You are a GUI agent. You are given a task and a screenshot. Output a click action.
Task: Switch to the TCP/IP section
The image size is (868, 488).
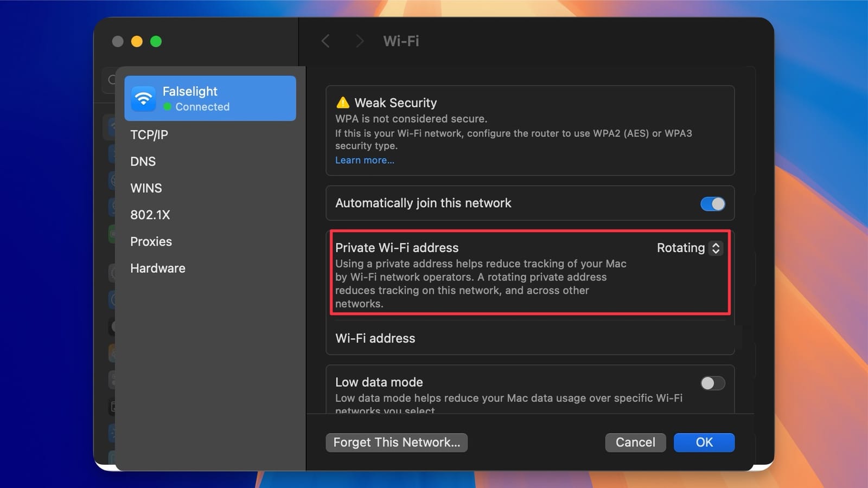point(149,134)
